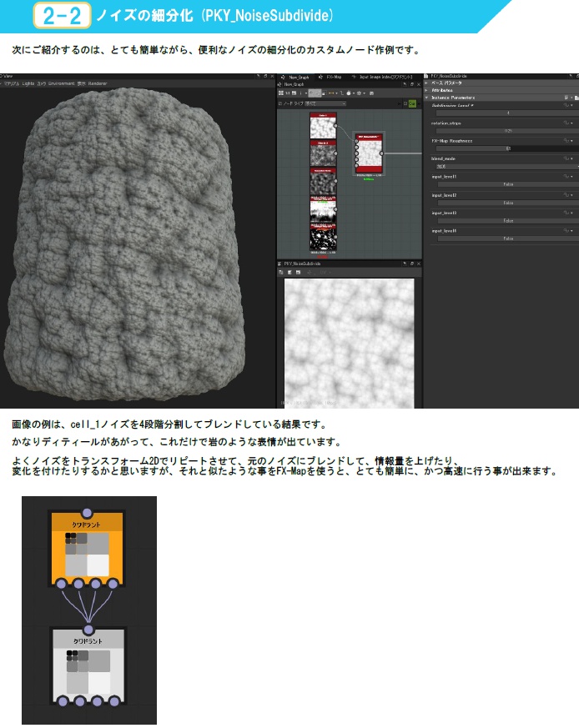Click the gear settings icon in graph toolbar
Viewport: 579px width, 728px height.
[359, 93]
